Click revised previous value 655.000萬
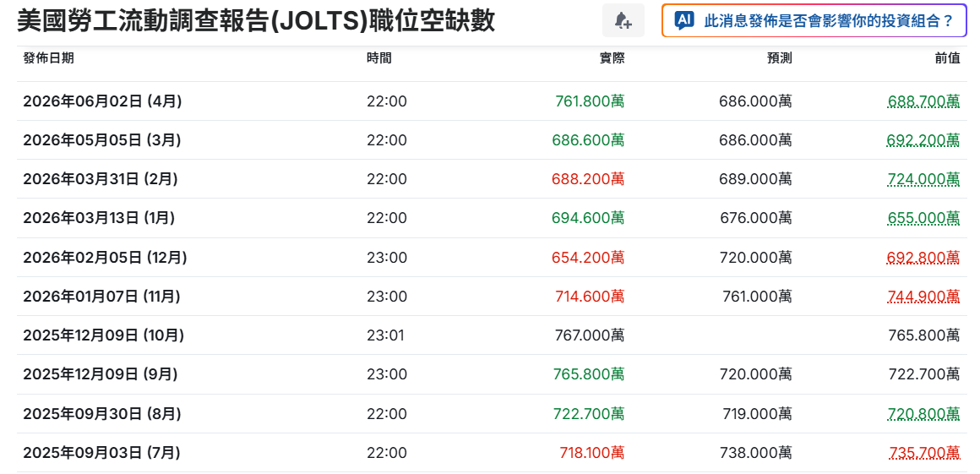Screen dimensions: 980x474 (x=923, y=218)
